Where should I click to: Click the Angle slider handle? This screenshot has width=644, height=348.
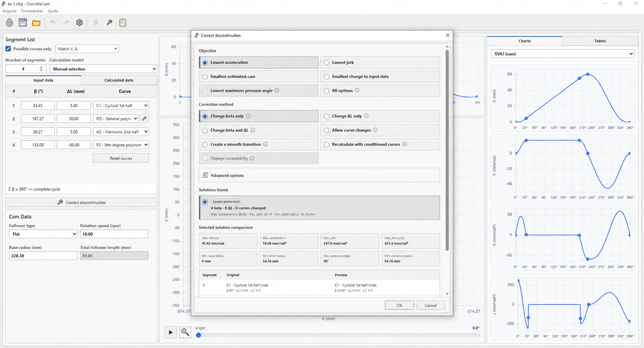pyautogui.click(x=199, y=335)
